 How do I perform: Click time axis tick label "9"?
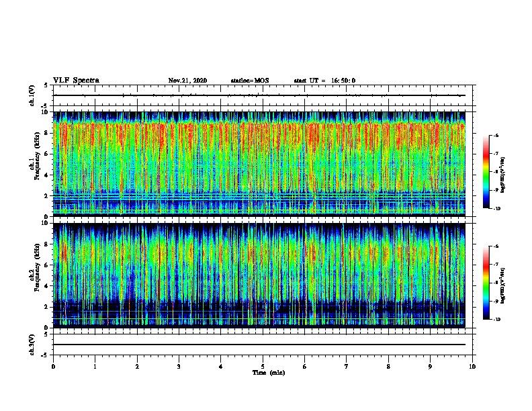coord(430,367)
